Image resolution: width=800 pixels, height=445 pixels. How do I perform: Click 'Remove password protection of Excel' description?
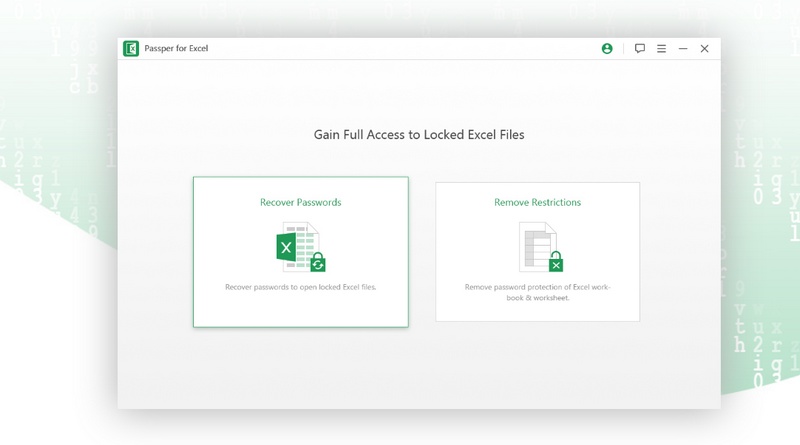(537, 292)
